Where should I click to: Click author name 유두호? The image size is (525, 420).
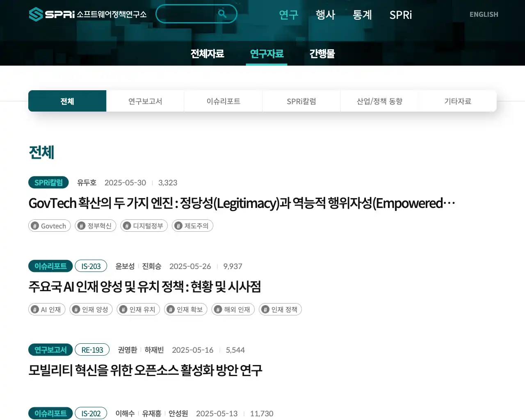pos(87,183)
